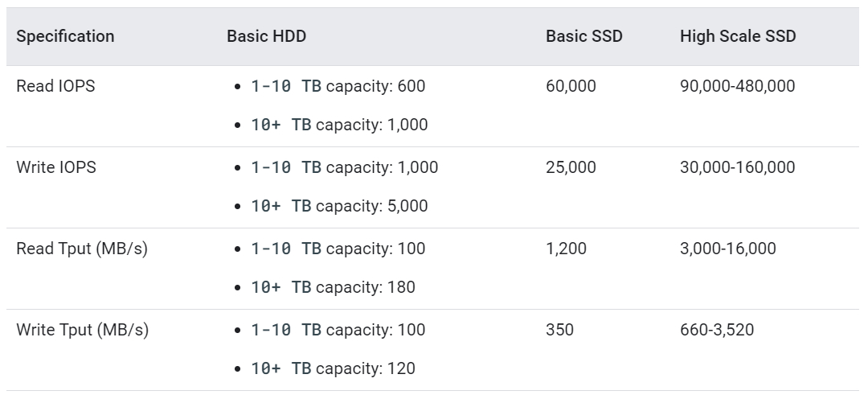Click the 350 Basic SSD value
The height and width of the screenshot is (399, 868).
pos(559,330)
